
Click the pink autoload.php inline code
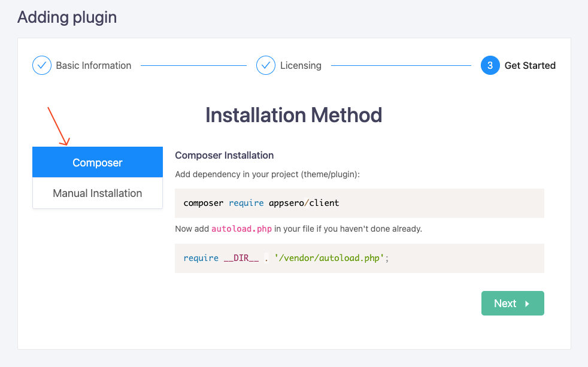[241, 229]
